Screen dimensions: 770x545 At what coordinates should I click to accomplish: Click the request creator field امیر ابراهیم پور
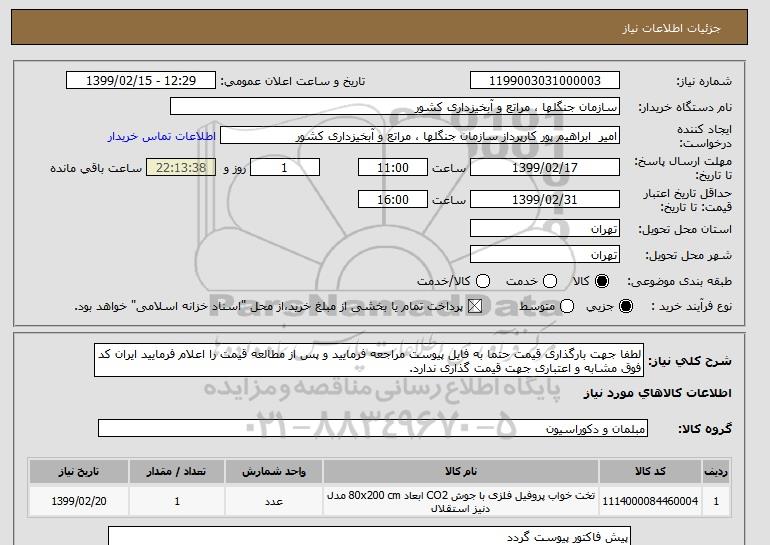point(420,136)
